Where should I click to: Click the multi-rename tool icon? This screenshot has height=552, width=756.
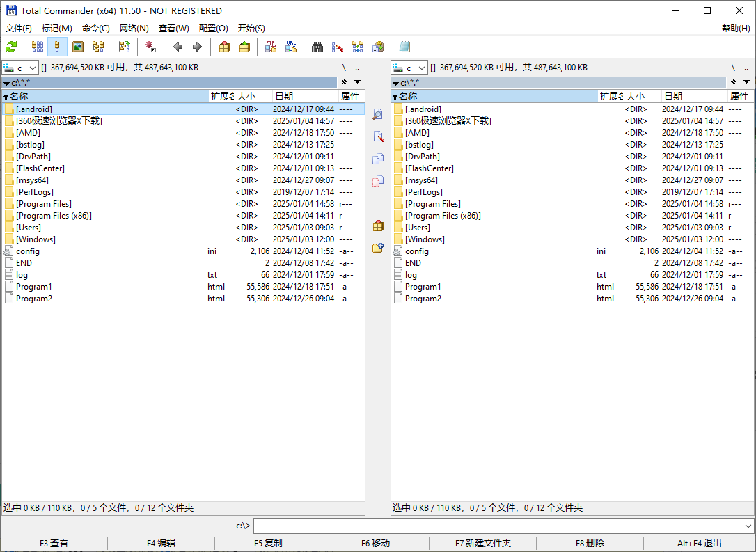338,47
